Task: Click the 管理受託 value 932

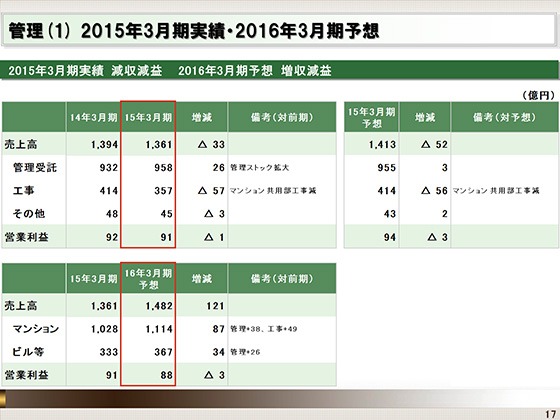Action: click(x=109, y=168)
